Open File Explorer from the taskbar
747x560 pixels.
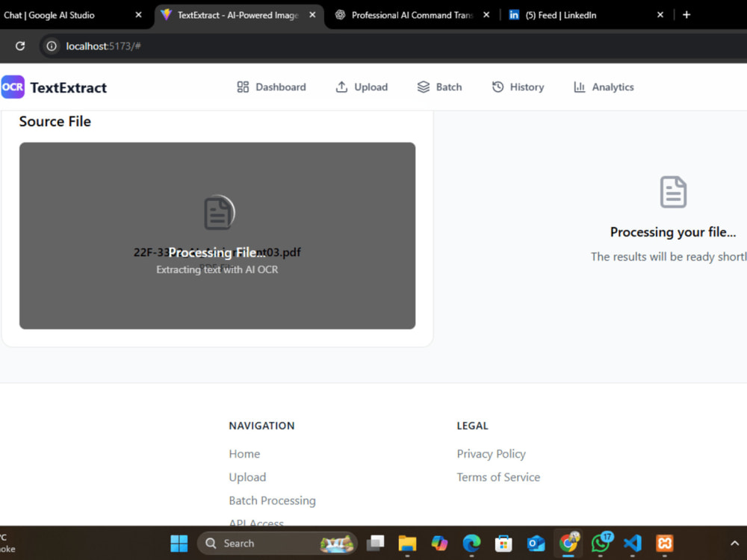point(407,544)
